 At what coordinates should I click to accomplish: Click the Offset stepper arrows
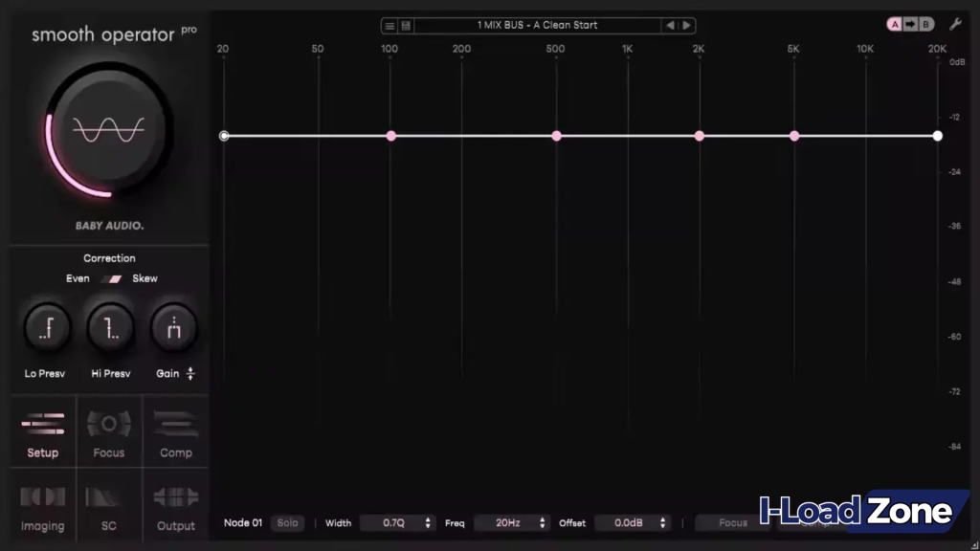coord(662,523)
